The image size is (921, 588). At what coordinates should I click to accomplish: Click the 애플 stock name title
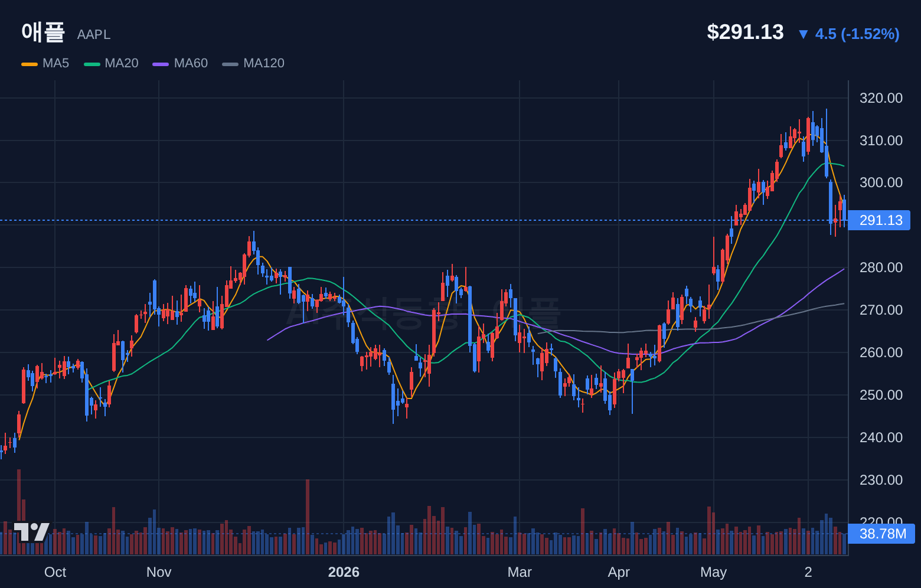pyautogui.click(x=43, y=32)
